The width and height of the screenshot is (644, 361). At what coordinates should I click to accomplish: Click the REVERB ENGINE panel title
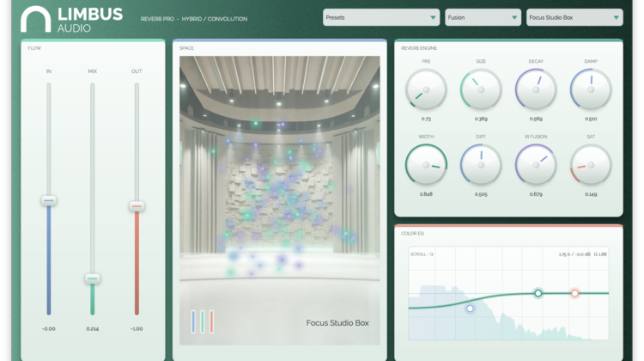click(419, 48)
